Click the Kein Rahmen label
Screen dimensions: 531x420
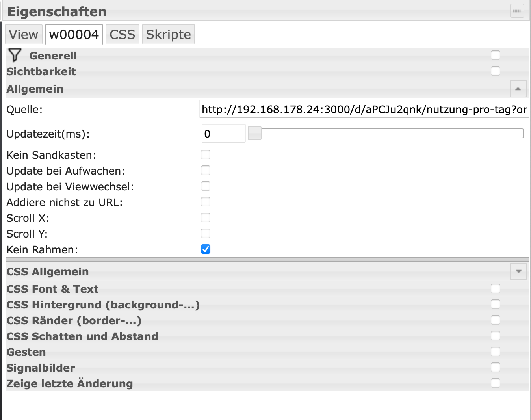click(x=42, y=250)
